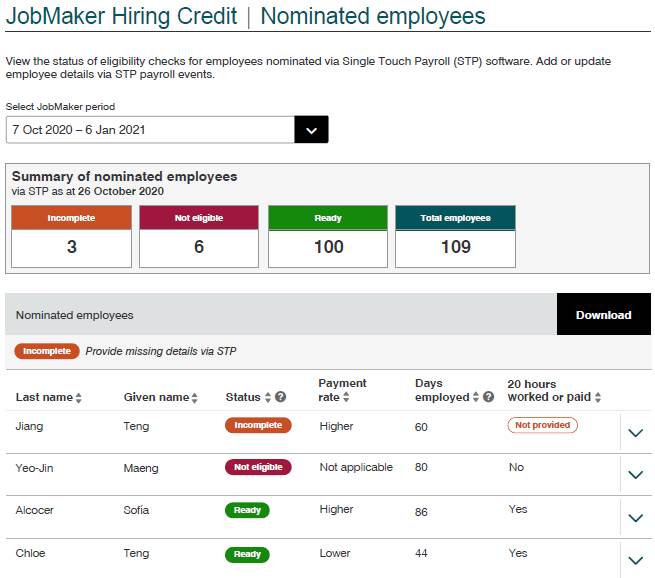Sort by Days employed arrows
The width and height of the screenshot is (655, 578).
(x=476, y=398)
